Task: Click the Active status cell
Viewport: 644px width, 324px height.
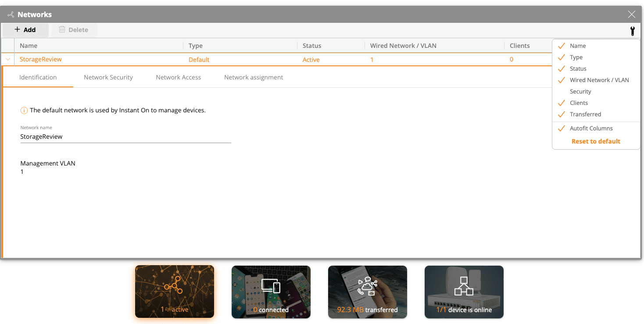Action: click(x=311, y=59)
